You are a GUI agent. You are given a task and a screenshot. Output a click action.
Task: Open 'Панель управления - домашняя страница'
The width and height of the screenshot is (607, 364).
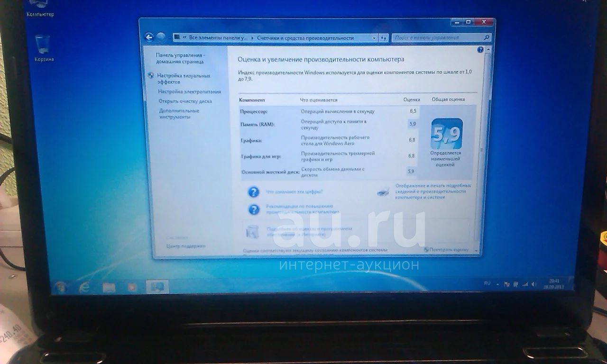click(180, 58)
